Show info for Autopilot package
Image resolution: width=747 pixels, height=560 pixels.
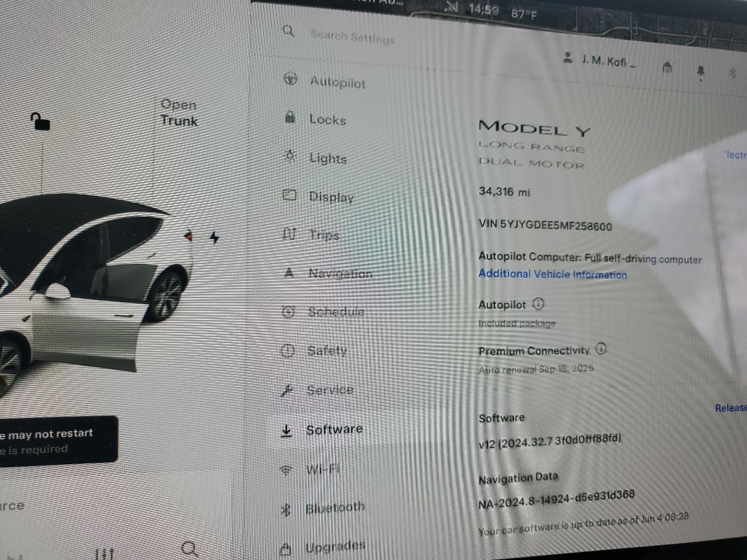(538, 303)
